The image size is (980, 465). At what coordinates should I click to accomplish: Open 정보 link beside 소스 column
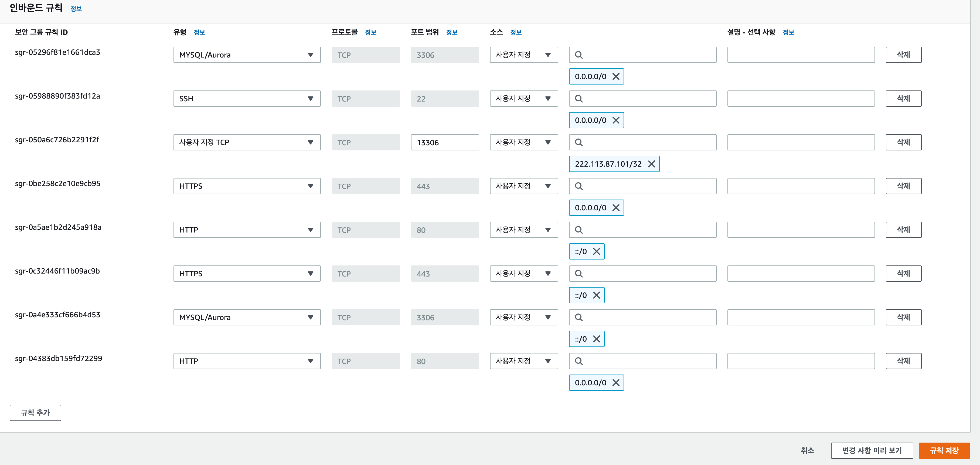(x=515, y=32)
